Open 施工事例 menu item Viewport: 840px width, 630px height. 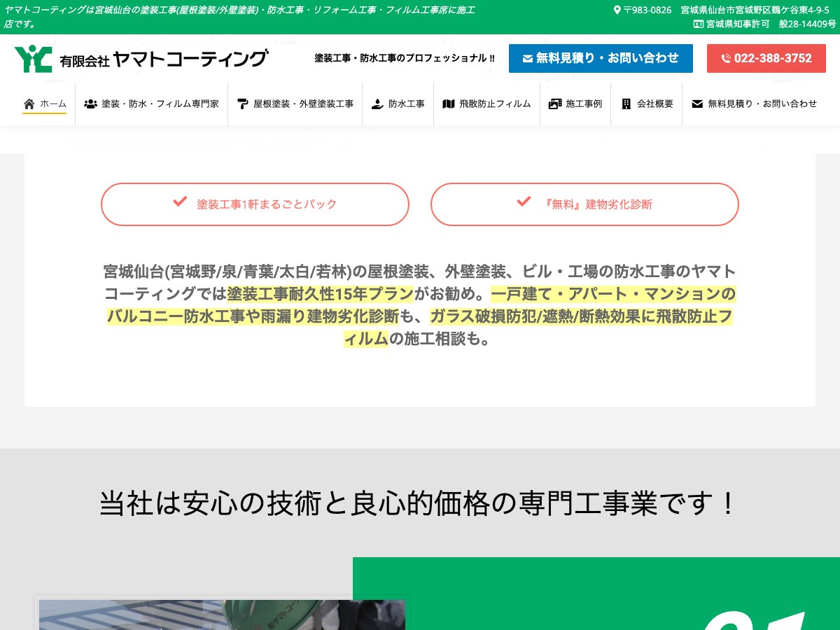pyautogui.click(x=575, y=104)
